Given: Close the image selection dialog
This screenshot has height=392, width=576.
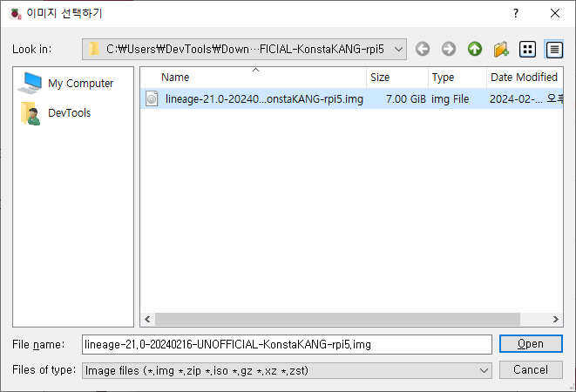Looking at the screenshot, I should tap(555, 13).
